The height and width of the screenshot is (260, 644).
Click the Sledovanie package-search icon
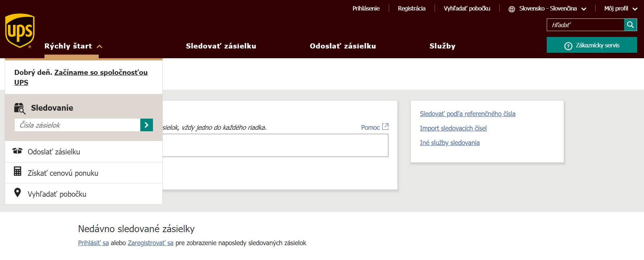[20, 108]
